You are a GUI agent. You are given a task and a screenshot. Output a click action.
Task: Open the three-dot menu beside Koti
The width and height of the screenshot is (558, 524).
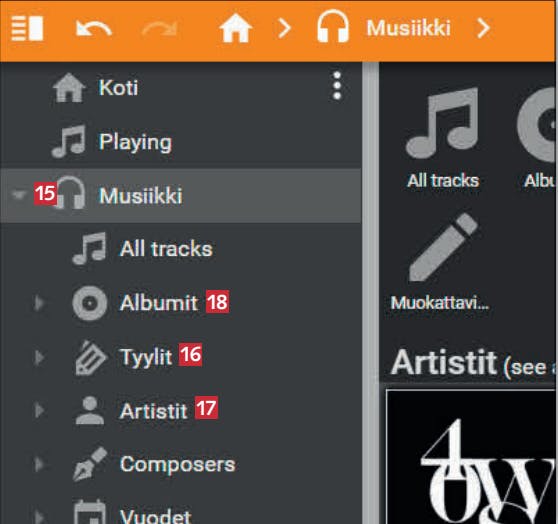coord(337,86)
